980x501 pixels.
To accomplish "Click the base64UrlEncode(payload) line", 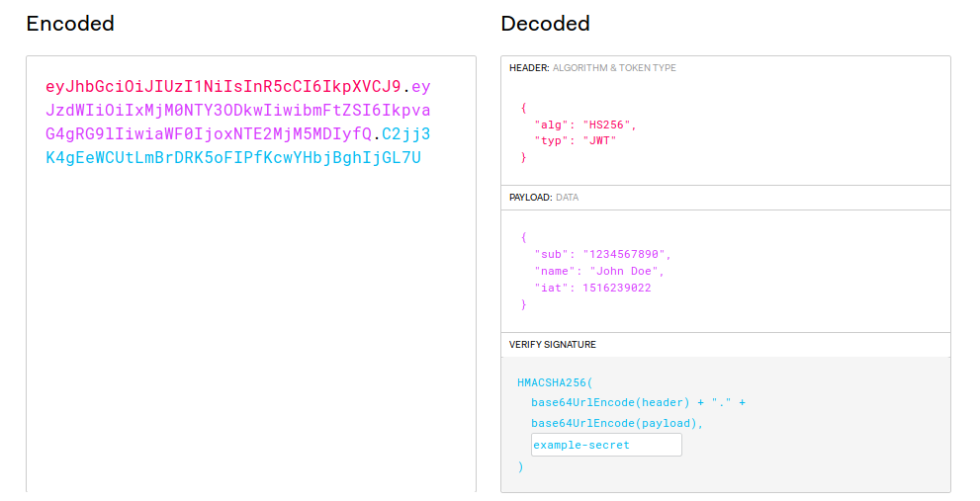I will 617,424.
